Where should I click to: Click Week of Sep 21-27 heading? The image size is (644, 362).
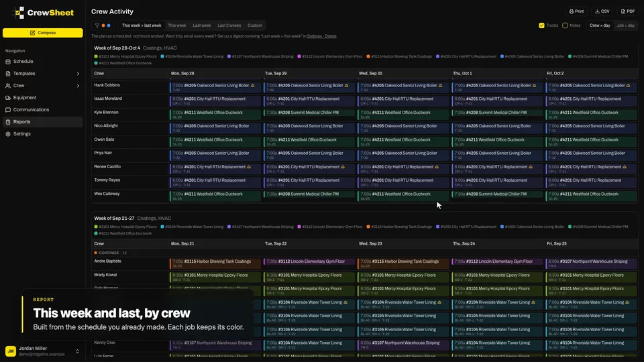114,219
